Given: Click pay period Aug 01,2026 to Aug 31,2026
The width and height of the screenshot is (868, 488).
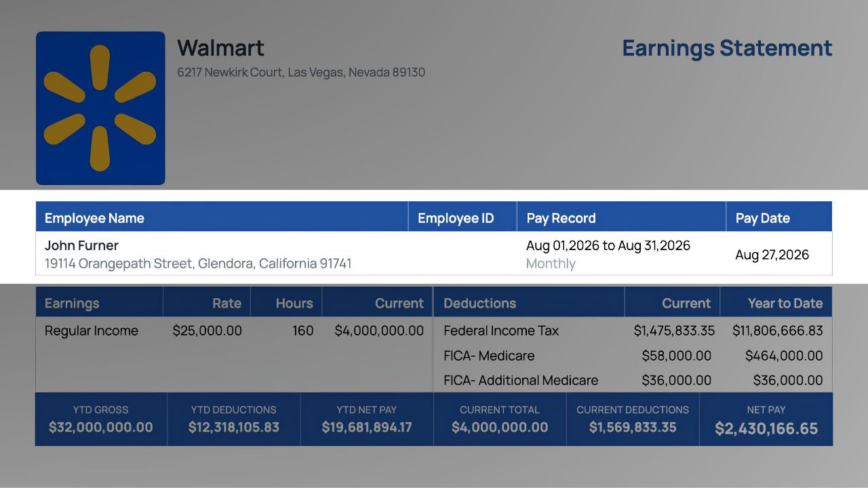Looking at the screenshot, I should click(608, 245).
